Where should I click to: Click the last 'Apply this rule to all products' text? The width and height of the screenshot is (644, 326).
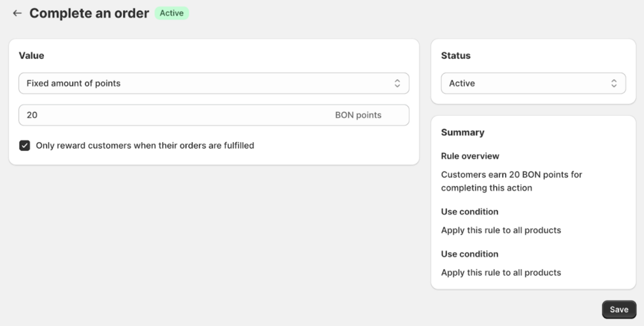pos(501,273)
